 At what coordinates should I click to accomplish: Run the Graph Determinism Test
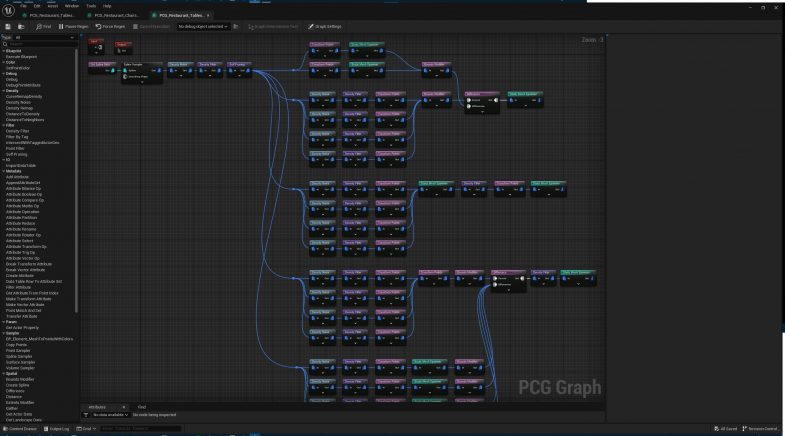point(273,27)
